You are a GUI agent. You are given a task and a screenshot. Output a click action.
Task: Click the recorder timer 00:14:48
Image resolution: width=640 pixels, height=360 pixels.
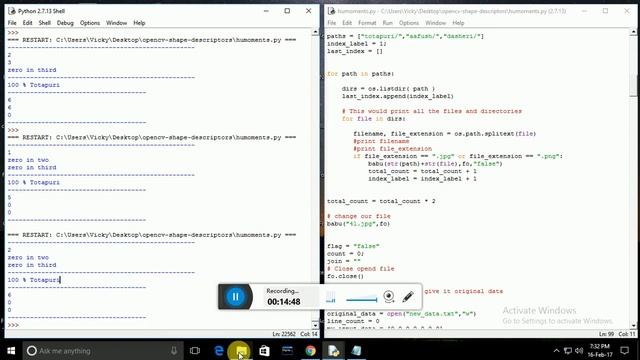point(284,302)
